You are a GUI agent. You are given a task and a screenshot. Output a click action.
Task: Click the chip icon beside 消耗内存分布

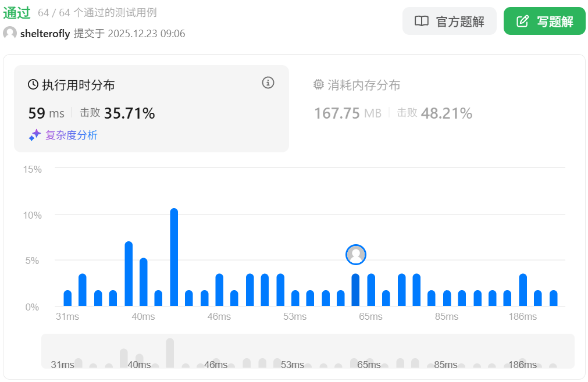[319, 85]
